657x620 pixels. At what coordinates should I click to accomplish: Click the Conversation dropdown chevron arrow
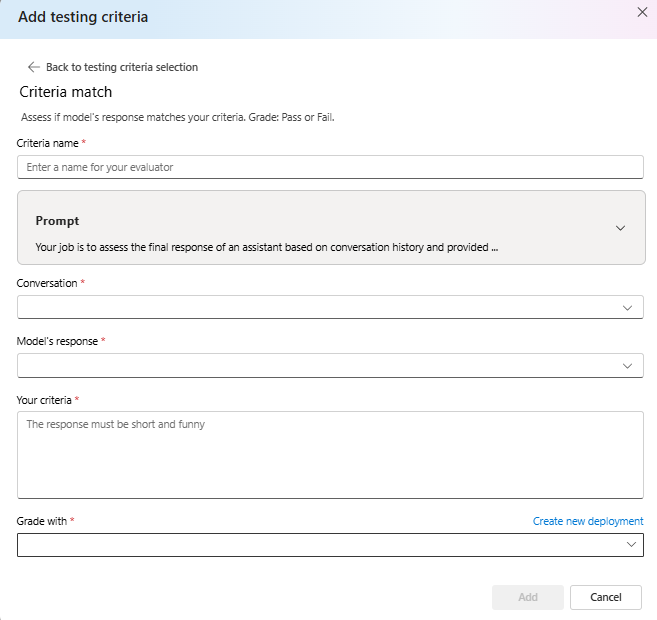pyautogui.click(x=627, y=307)
